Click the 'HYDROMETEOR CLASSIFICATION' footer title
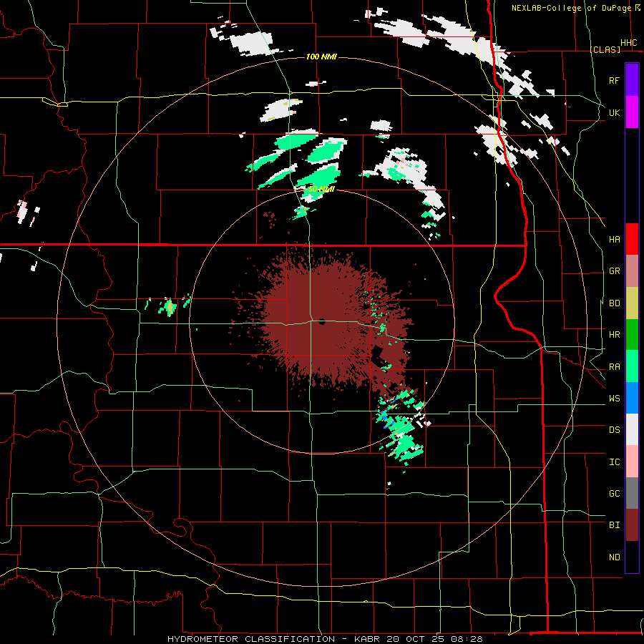 (x=251, y=639)
